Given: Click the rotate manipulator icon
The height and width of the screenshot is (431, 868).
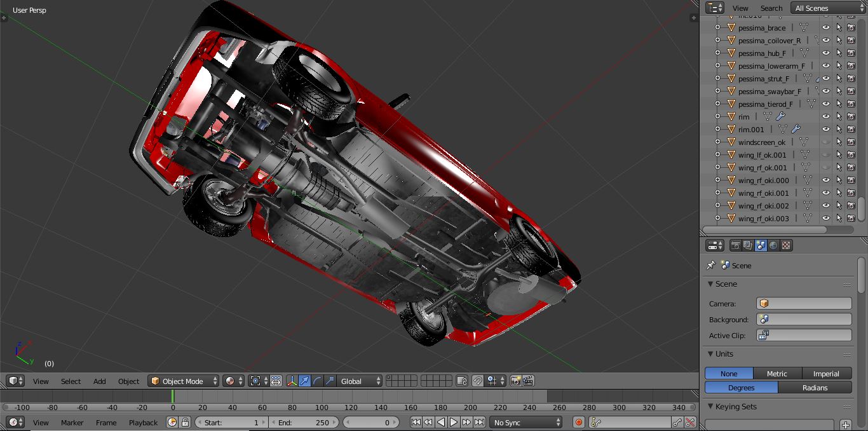Looking at the screenshot, I should 317,381.
